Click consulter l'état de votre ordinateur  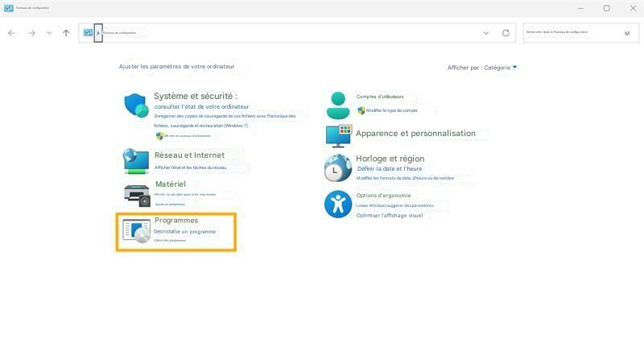point(202,106)
